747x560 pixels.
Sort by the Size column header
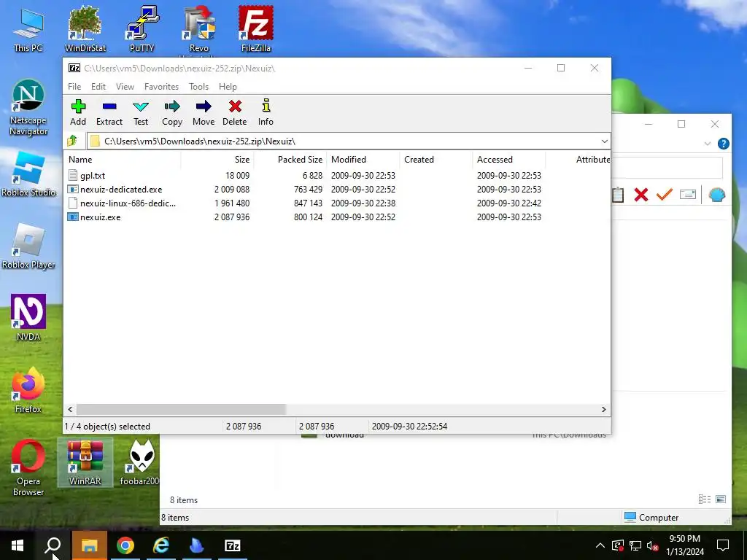217,160
